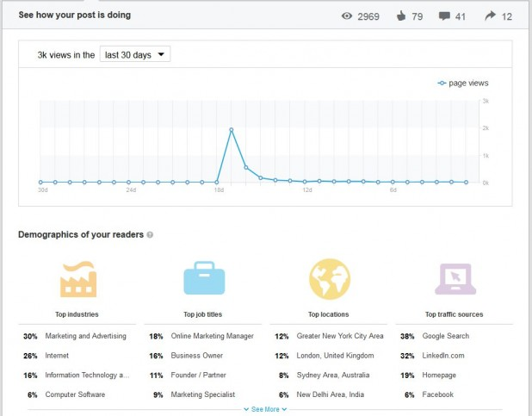Click the Top traffic sources laptop icon
The image size is (532, 416).
[x=455, y=278]
